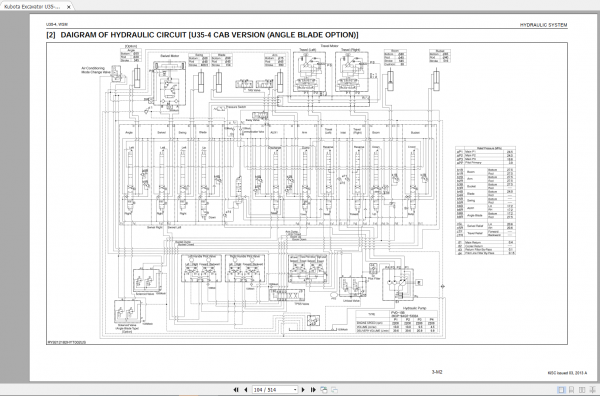
Task: Select the Kubota Excavator U35 document tab
Action: (37, 7)
